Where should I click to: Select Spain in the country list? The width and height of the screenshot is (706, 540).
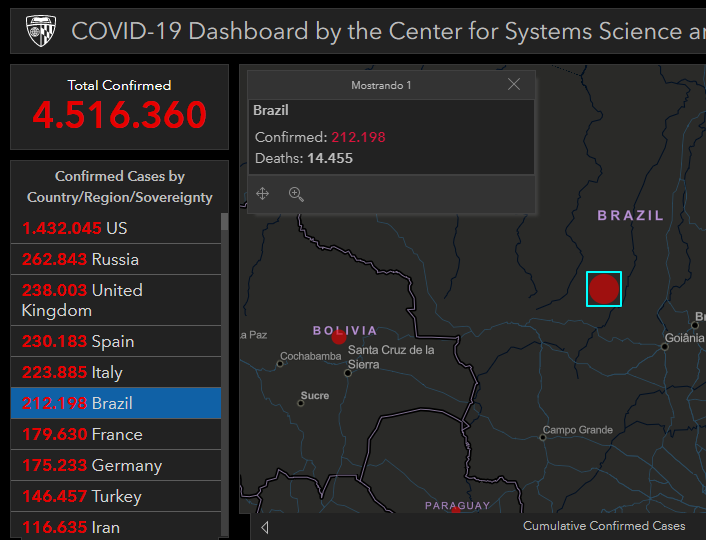115,341
